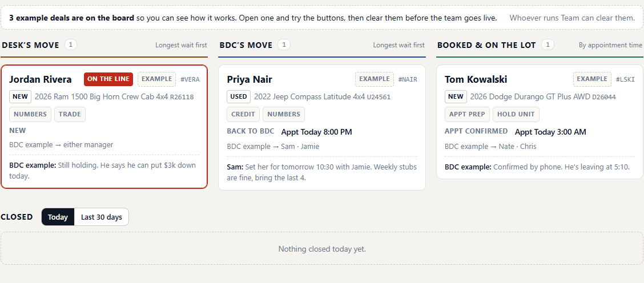Click the HOLD UNIT tag on Tom Kowalski's card
Image resolution: width=644 pixels, height=283 pixels.
point(516,115)
